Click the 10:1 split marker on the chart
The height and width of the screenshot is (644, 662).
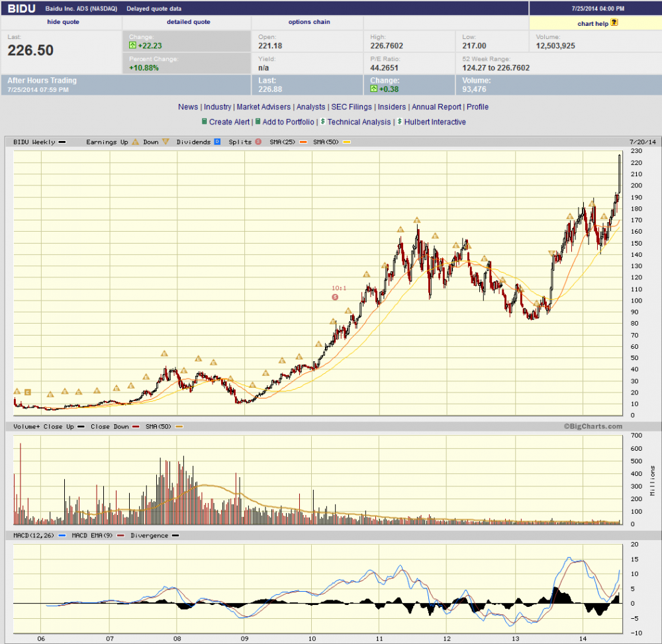tap(334, 297)
